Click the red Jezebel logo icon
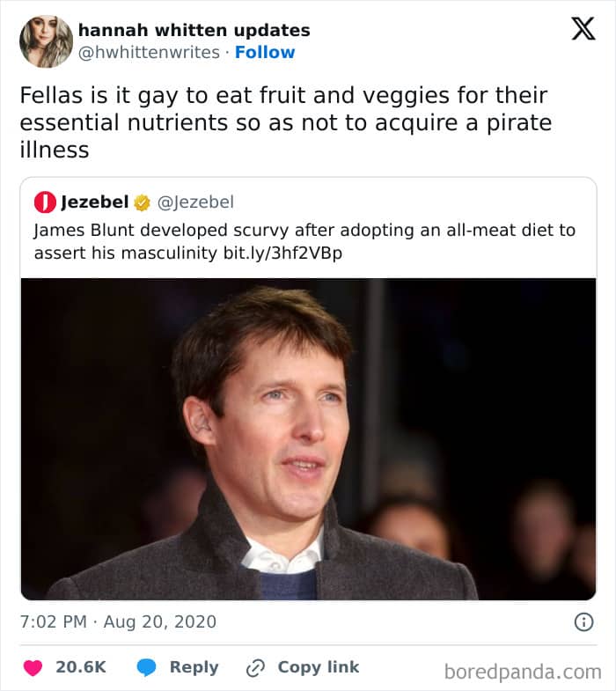Viewport: 616px width, 691px height. pyautogui.click(x=44, y=202)
